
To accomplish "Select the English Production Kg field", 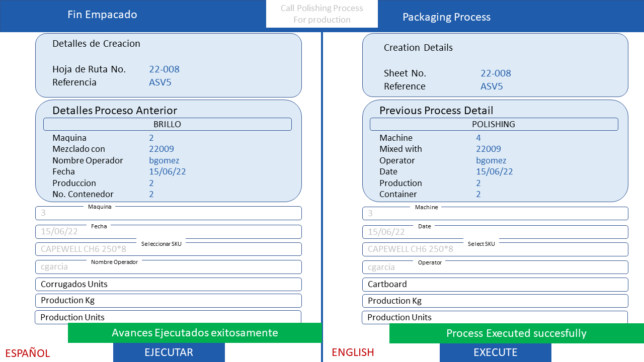I will click(495, 301).
